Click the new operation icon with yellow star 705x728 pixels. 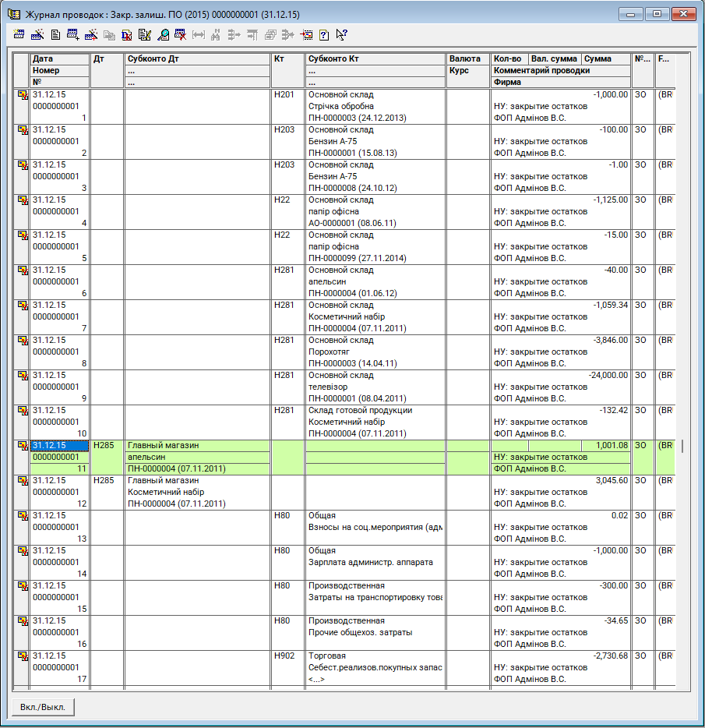(x=19, y=34)
